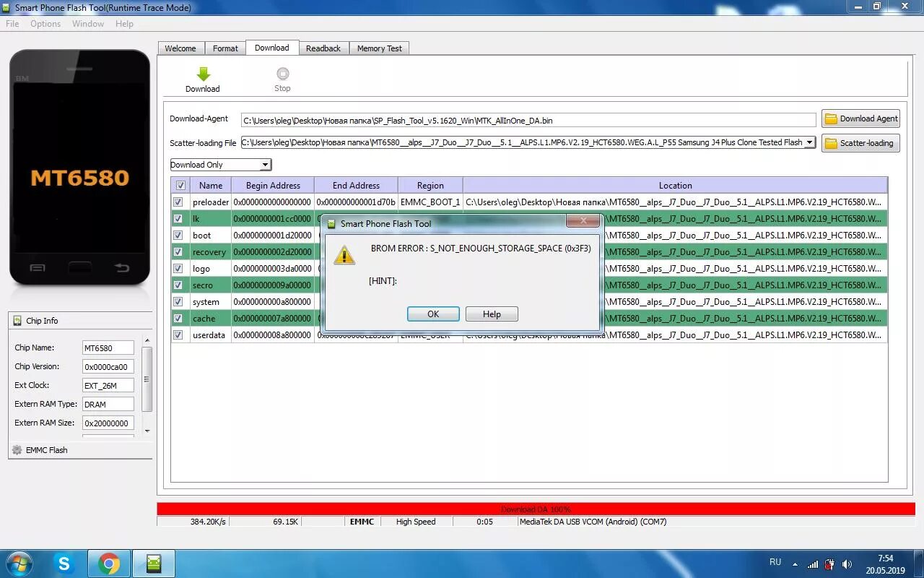
Task: Switch to the Welcome tab
Action: [180, 48]
